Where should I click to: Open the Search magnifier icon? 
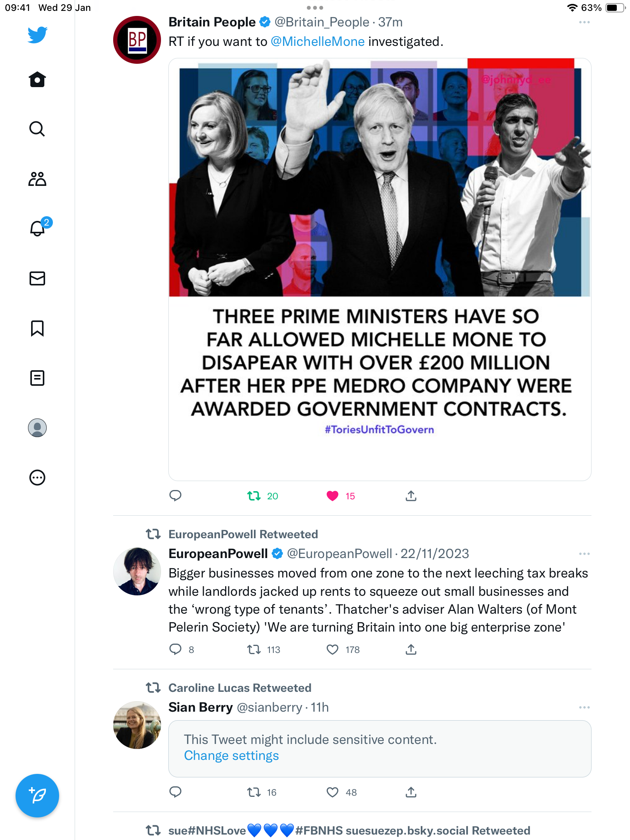37,129
